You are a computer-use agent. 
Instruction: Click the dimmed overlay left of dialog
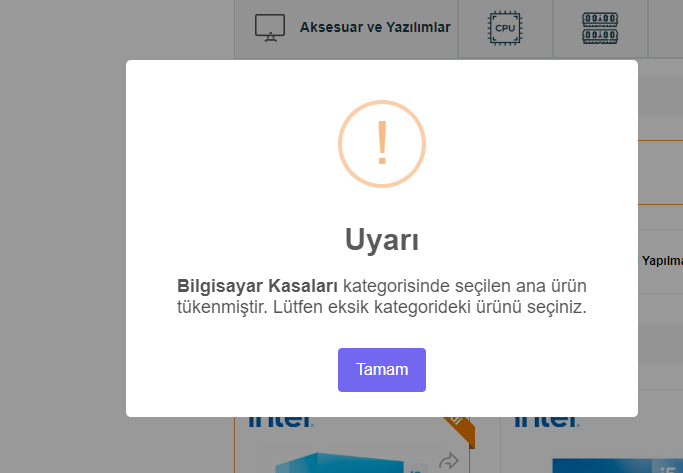tap(63, 236)
